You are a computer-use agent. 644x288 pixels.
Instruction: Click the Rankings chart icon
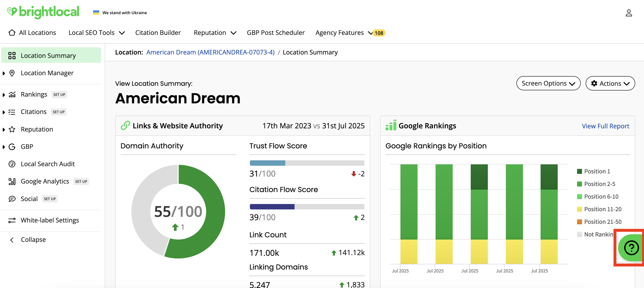pos(12,94)
